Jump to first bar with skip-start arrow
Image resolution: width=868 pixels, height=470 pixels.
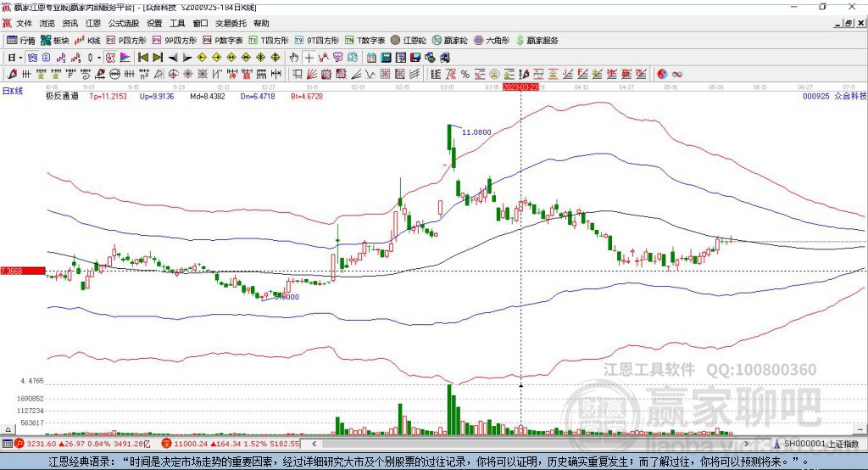point(142,58)
